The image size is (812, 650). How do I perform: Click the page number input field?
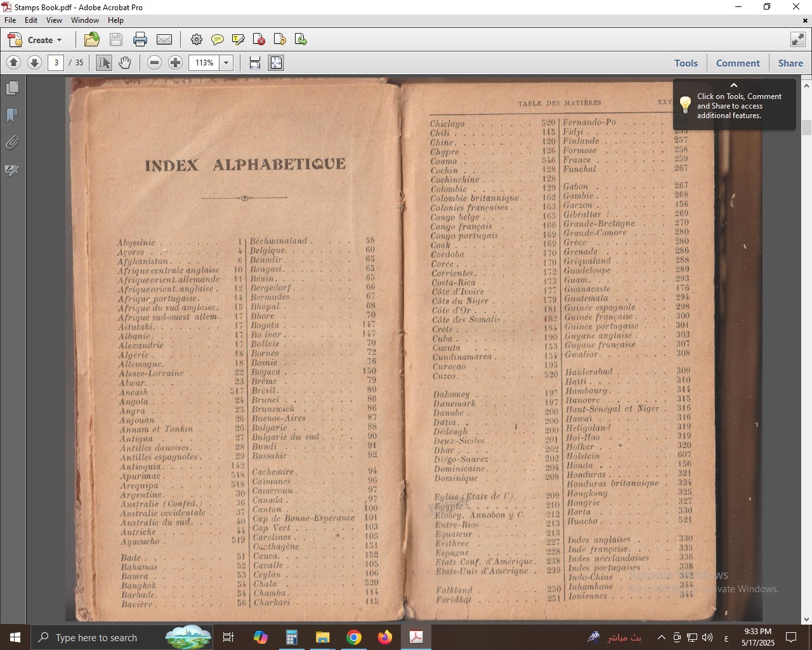click(x=56, y=63)
